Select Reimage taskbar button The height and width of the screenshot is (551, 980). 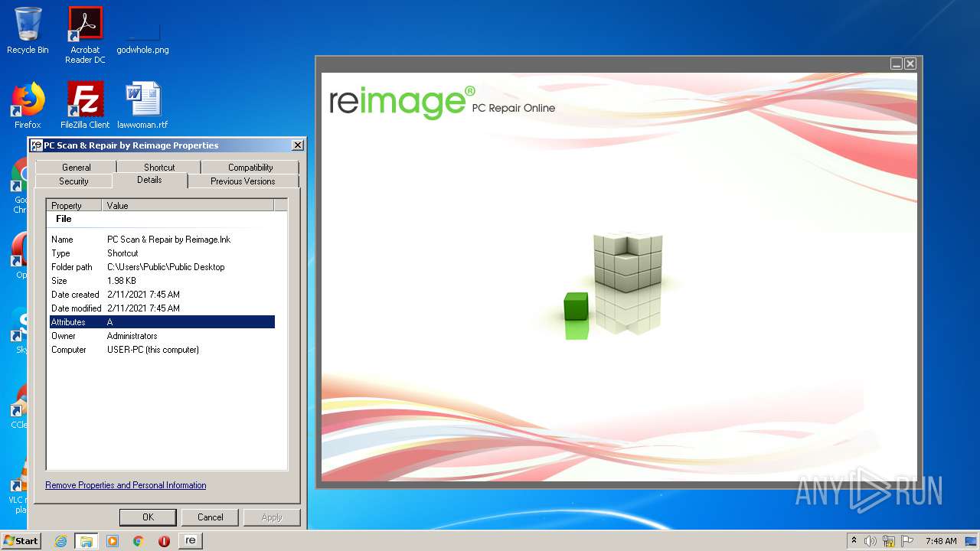191,541
